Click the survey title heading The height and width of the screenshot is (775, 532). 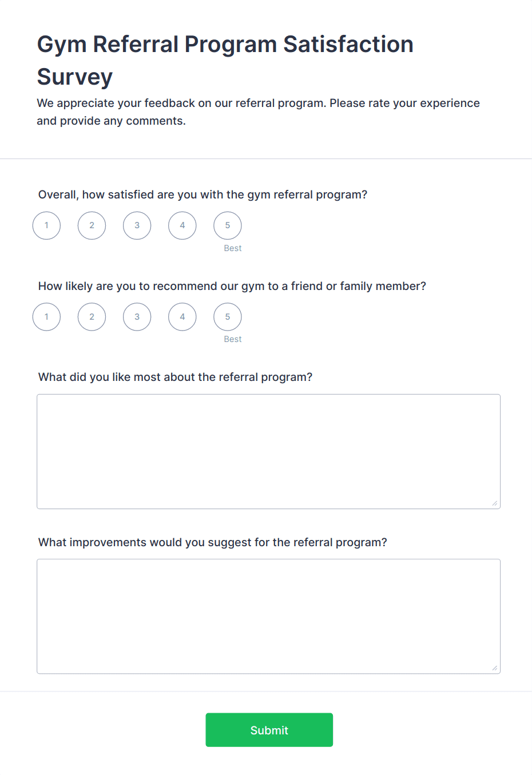point(225,60)
